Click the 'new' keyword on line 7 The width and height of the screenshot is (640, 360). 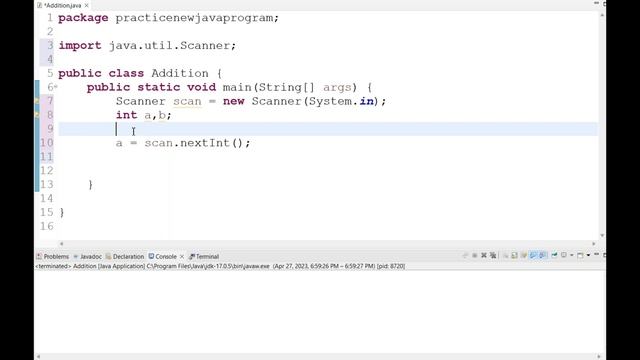pyautogui.click(x=233, y=101)
